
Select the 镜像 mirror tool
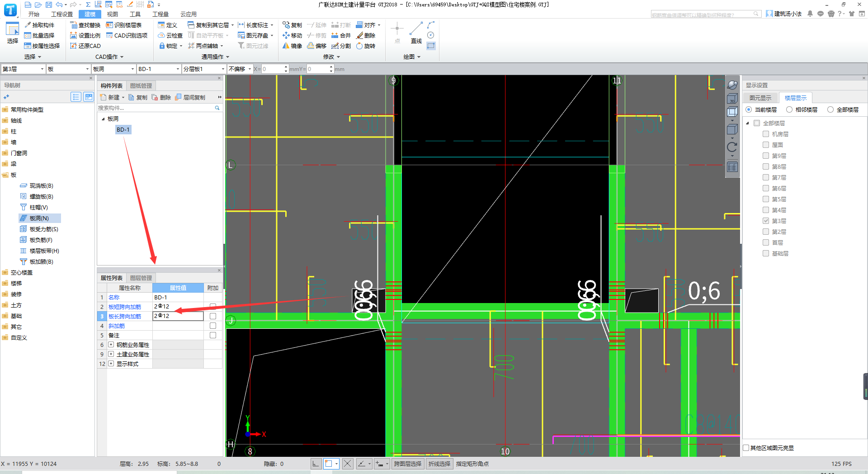292,46
